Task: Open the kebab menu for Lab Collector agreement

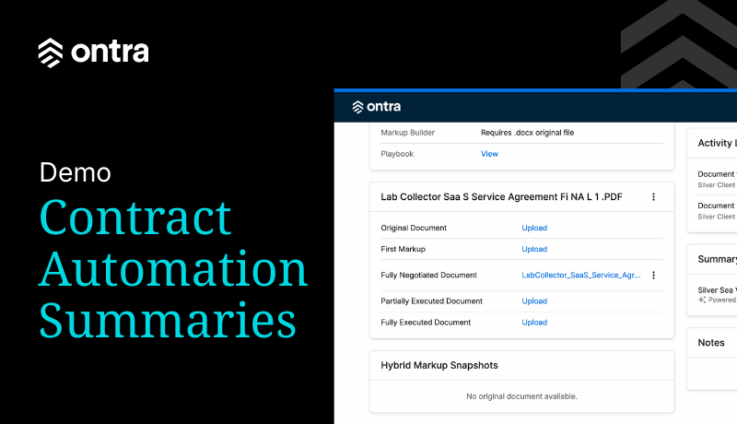Action: pos(654,197)
